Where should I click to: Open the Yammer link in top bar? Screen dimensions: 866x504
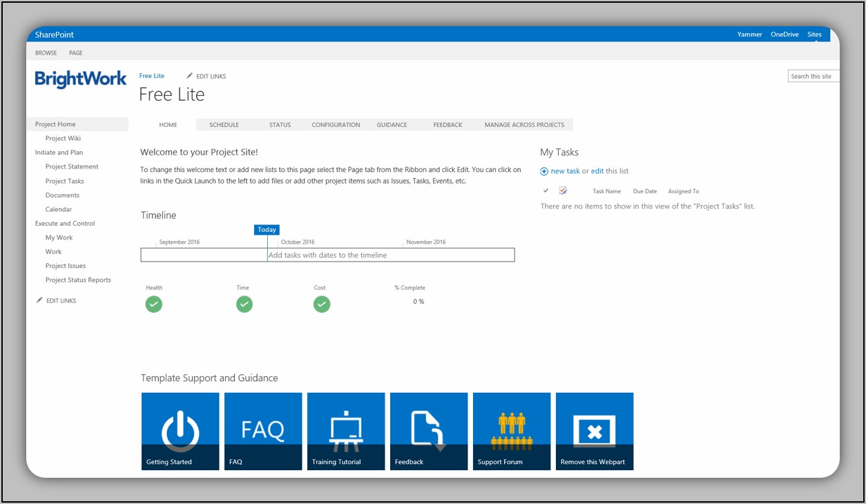click(x=749, y=35)
